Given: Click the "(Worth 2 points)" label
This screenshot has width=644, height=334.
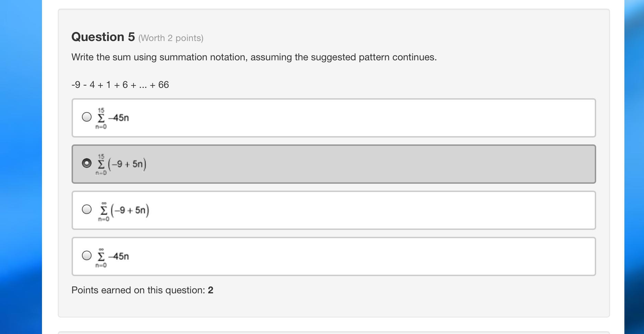Looking at the screenshot, I should [x=171, y=38].
